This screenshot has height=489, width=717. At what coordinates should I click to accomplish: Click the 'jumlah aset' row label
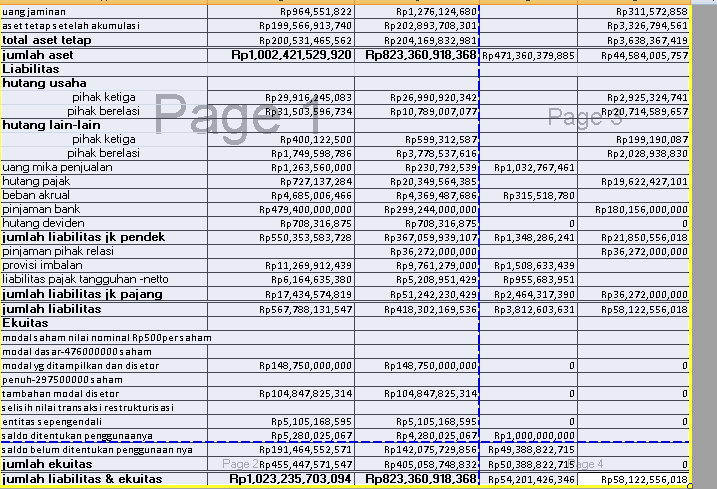tap(104, 55)
